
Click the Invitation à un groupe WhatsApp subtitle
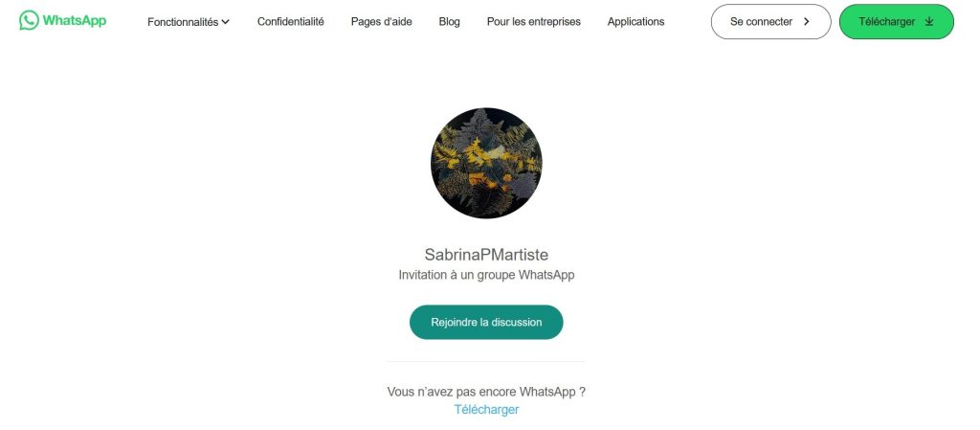tap(486, 275)
